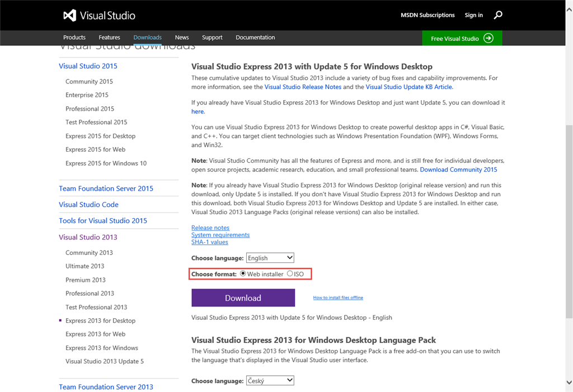Screen dimensions: 573x392
Task: Open the News menu item
Action: [x=182, y=37]
